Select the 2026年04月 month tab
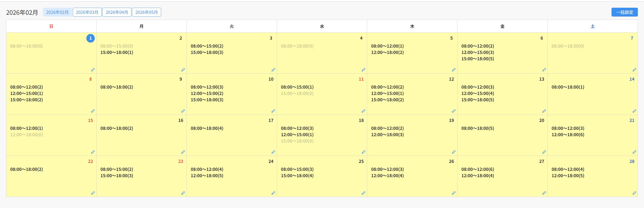The width and height of the screenshot is (644, 208). 117,12
